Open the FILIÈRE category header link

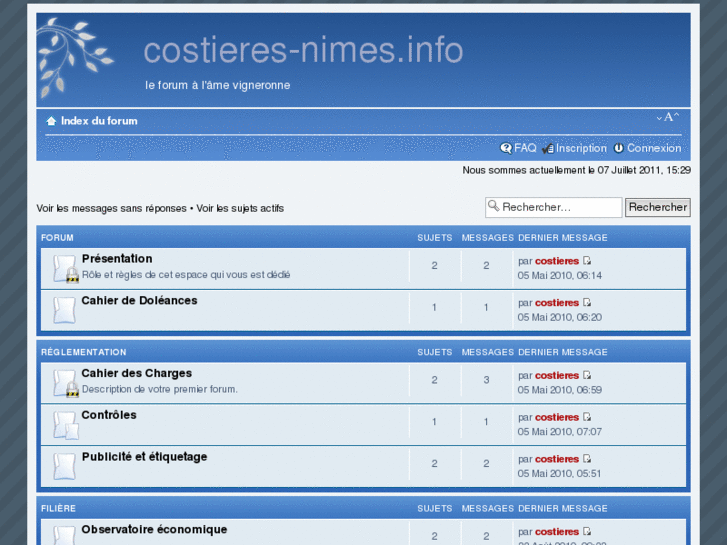click(x=58, y=508)
